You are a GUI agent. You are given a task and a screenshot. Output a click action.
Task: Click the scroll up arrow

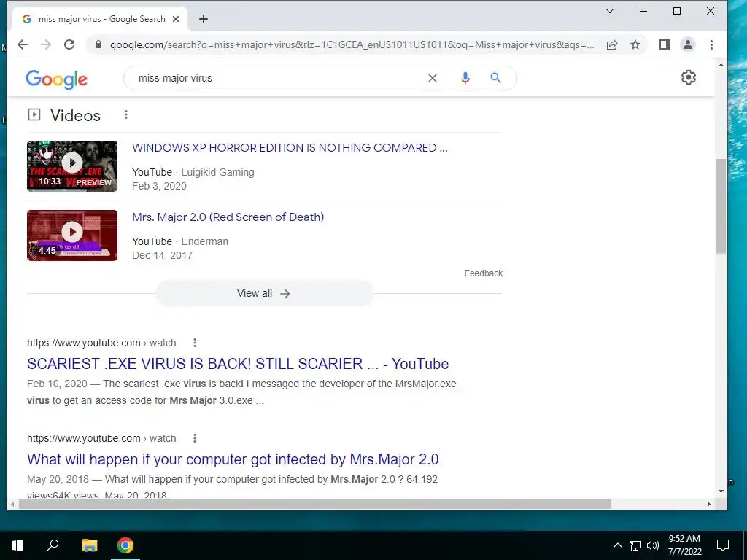pyautogui.click(x=721, y=65)
